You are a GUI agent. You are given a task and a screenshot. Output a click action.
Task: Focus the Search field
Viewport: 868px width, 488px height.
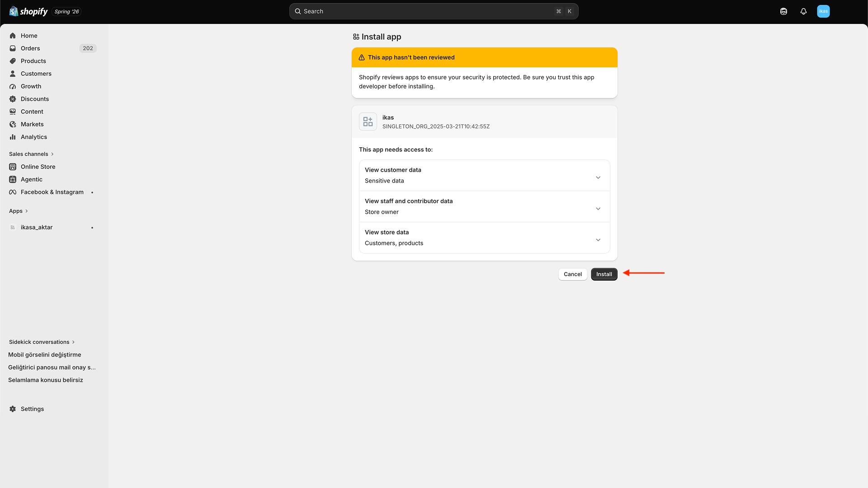coord(434,11)
